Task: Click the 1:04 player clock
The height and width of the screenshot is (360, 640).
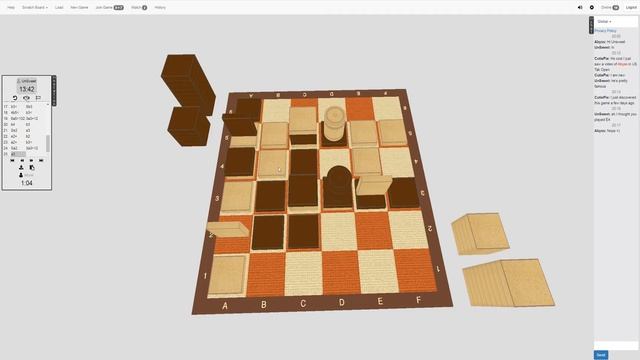Action: [27, 183]
